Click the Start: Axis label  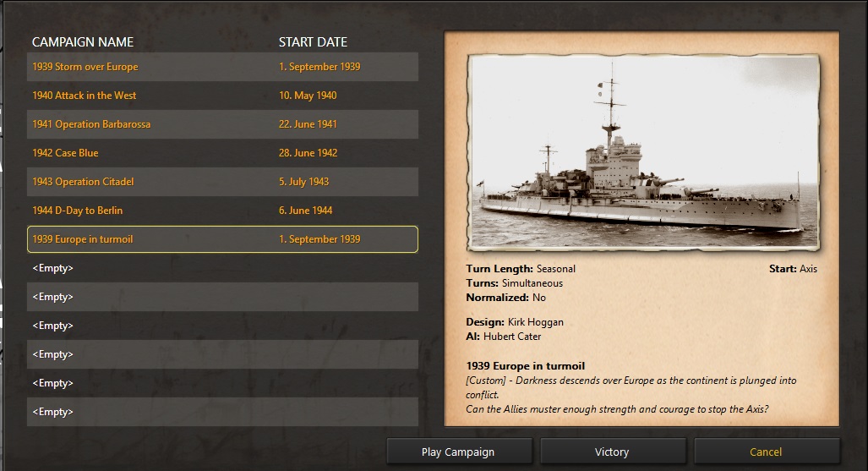click(793, 269)
